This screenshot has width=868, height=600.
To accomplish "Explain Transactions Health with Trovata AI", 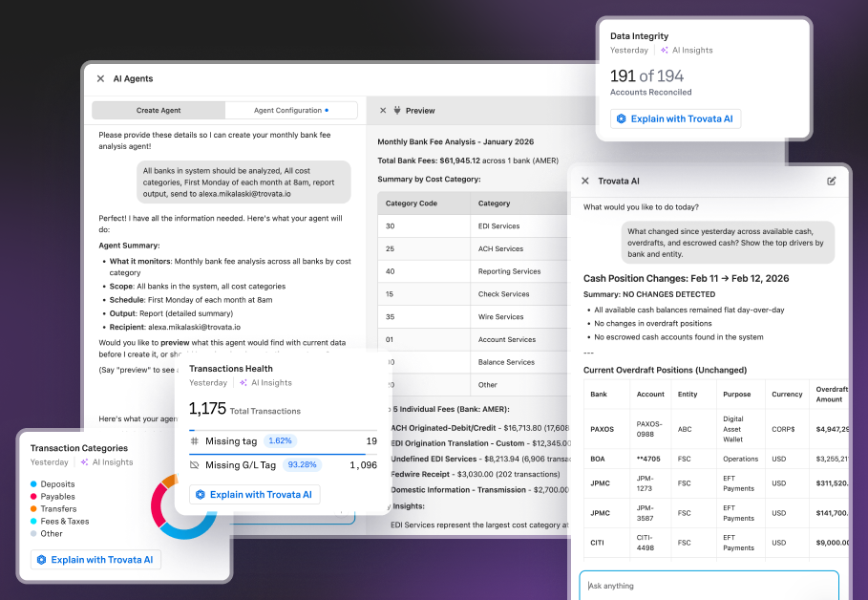I will tap(254, 495).
